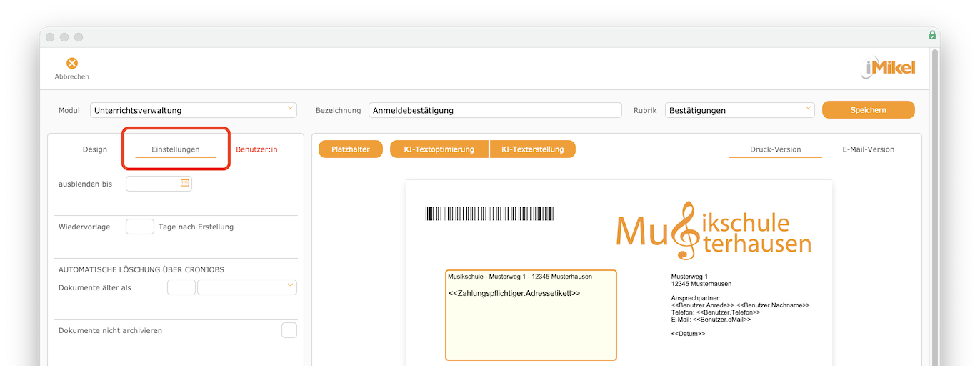980x366 pixels.
Task: Switch to the Einstellungen tab
Action: 176,149
